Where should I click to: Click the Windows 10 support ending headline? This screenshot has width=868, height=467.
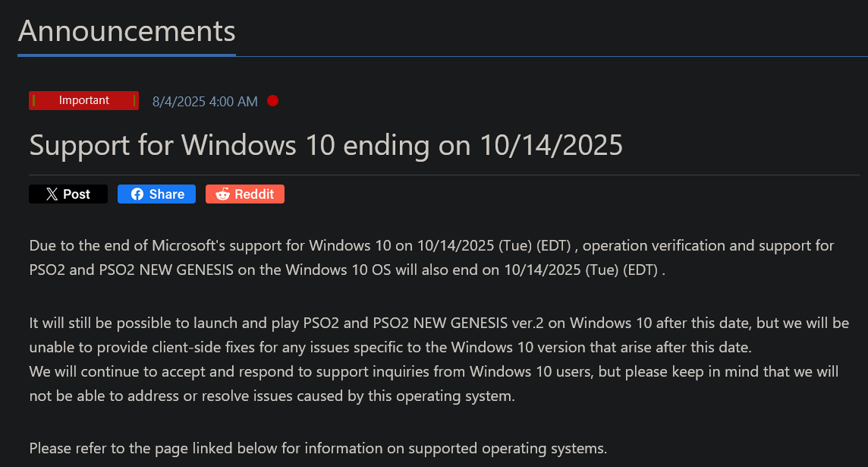[325, 146]
